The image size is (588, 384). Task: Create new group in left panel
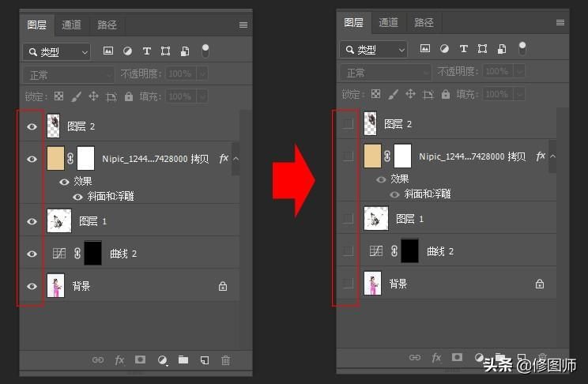pyautogui.click(x=183, y=360)
